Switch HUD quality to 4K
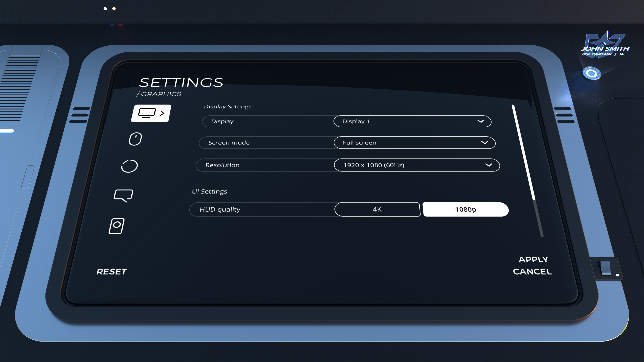Viewport: 644px width, 362px height. tap(377, 209)
